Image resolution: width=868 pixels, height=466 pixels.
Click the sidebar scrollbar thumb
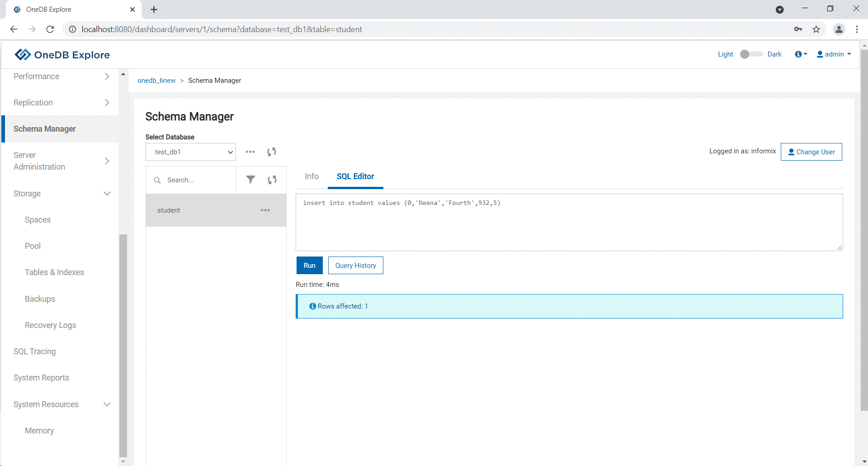tap(123, 346)
